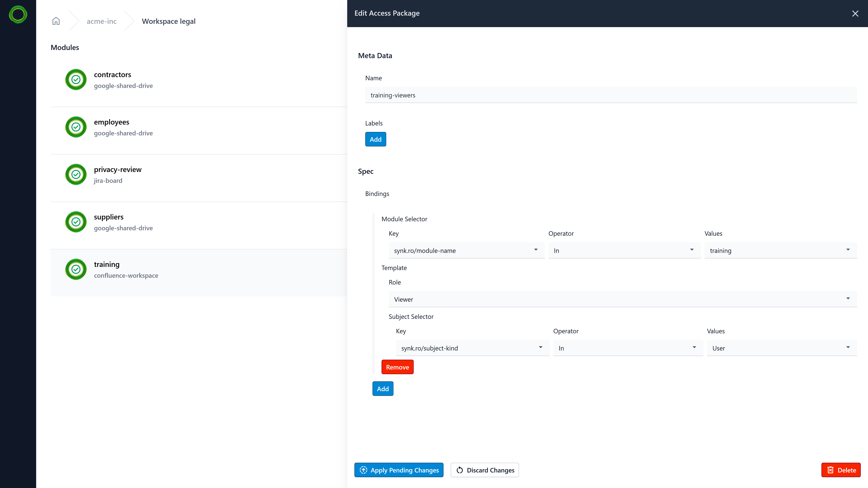The height and width of the screenshot is (488, 868).
Task: Click the privacy-review status check icon
Action: click(x=76, y=174)
